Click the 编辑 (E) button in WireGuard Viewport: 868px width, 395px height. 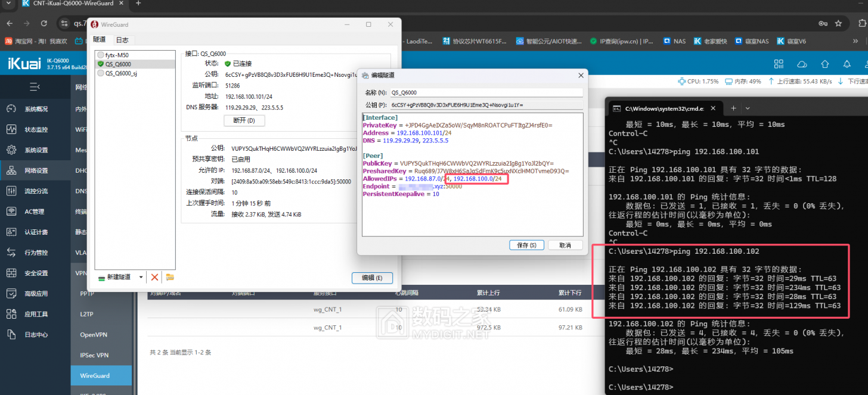[372, 278]
